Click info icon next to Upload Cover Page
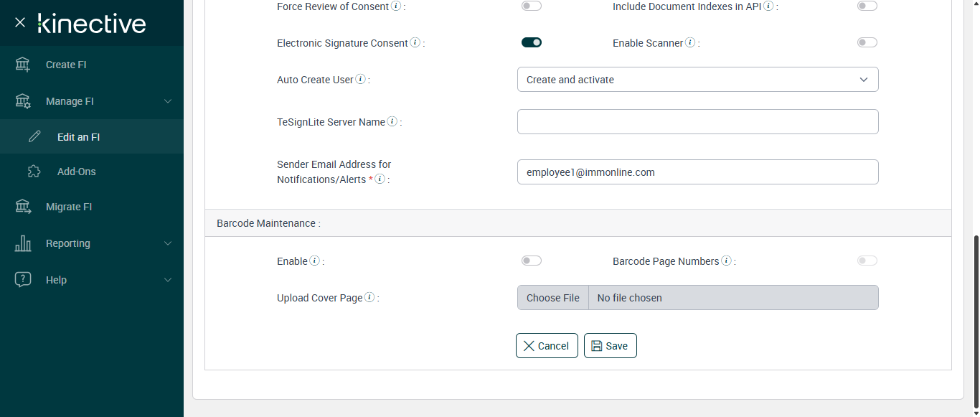 369,298
